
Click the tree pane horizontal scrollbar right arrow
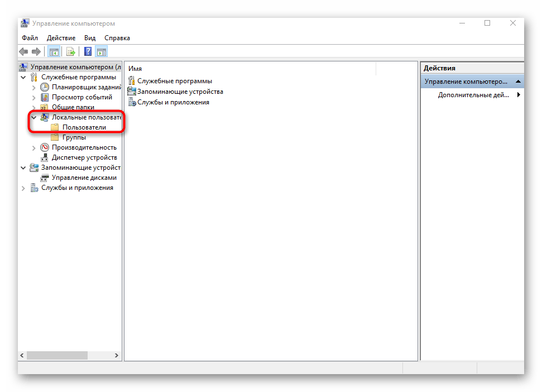point(117,355)
